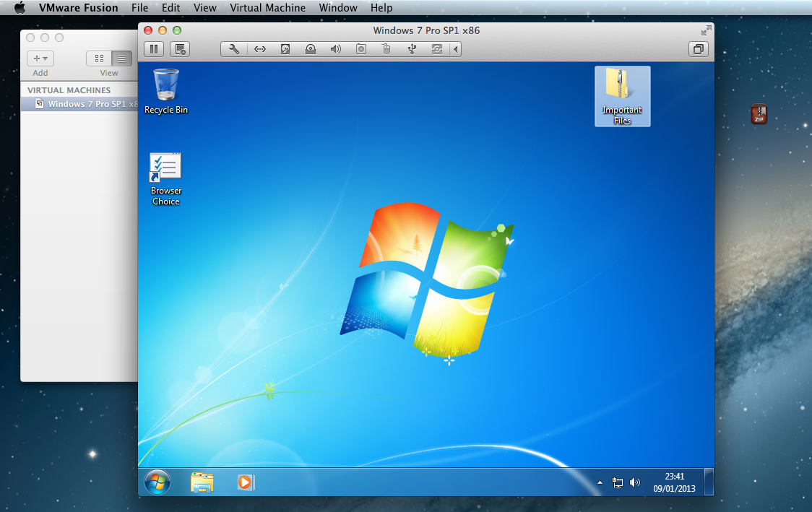Click the Windows Start button
The width and height of the screenshot is (812, 512).
coord(157,482)
